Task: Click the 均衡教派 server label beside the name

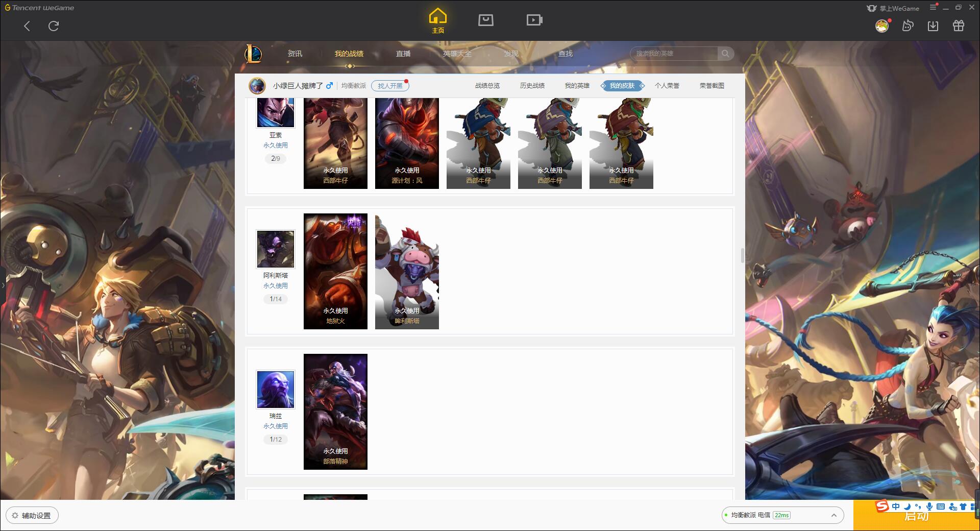Action: tap(354, 86)
